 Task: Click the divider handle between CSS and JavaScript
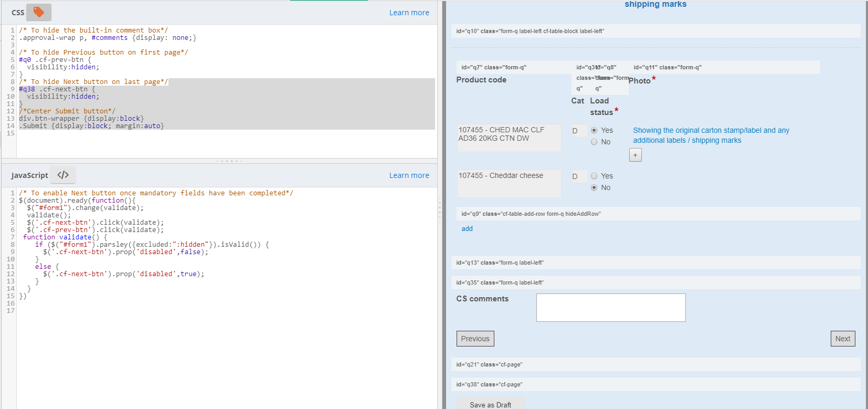229,161
